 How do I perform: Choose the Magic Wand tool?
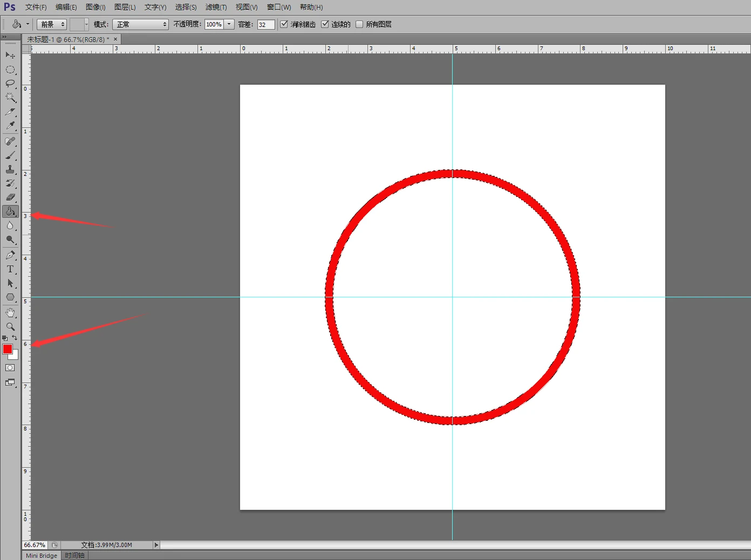point(10,98)
